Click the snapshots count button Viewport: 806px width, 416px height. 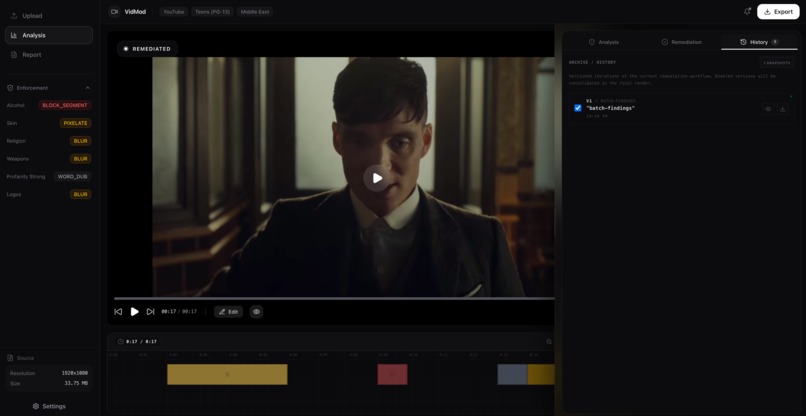776,63
